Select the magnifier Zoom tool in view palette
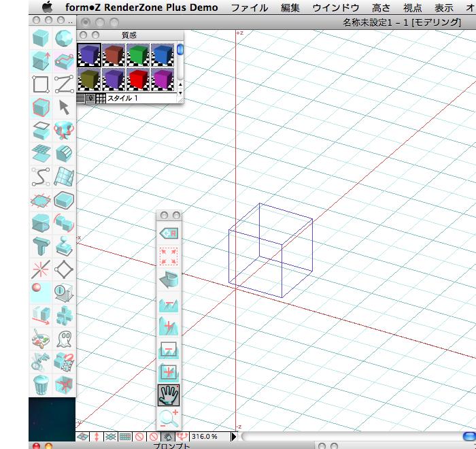This screenshot has width=476, height=449. tap(169, 418)
